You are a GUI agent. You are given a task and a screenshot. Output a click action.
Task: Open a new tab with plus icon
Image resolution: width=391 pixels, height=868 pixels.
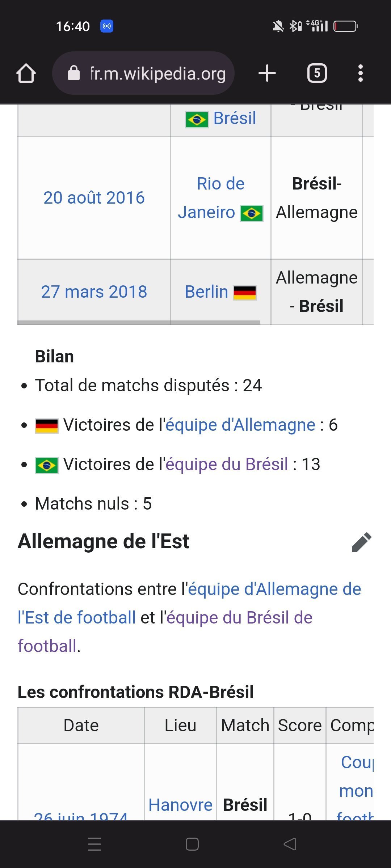pyautogui.click(x=267, y=73)
